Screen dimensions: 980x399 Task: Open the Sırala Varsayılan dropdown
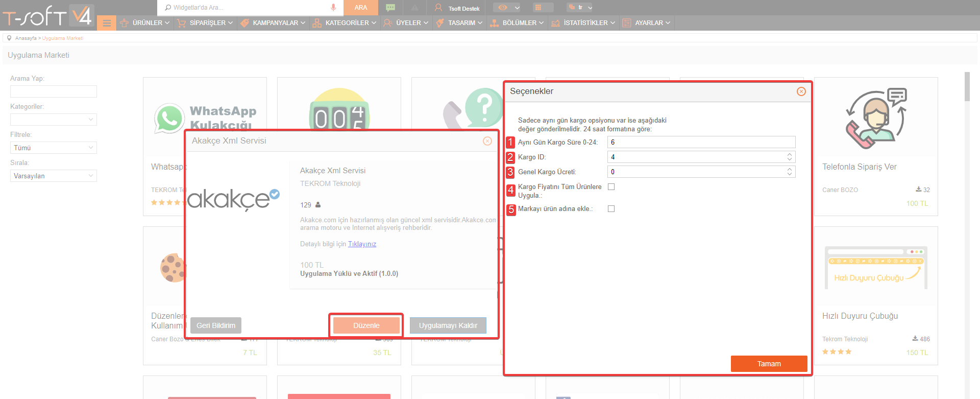(54, 176)
